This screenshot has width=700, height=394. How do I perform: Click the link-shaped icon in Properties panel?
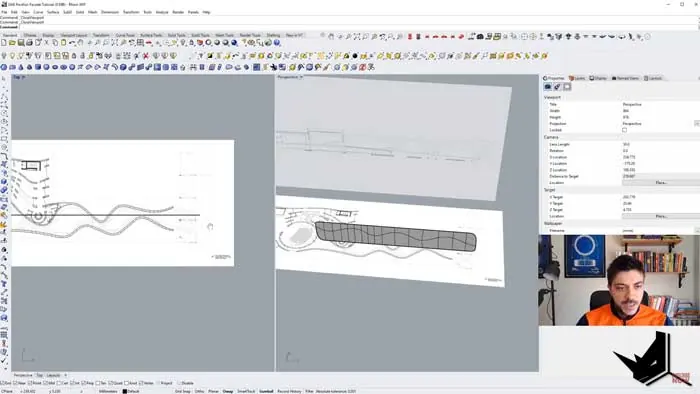[x=557, y=87]
